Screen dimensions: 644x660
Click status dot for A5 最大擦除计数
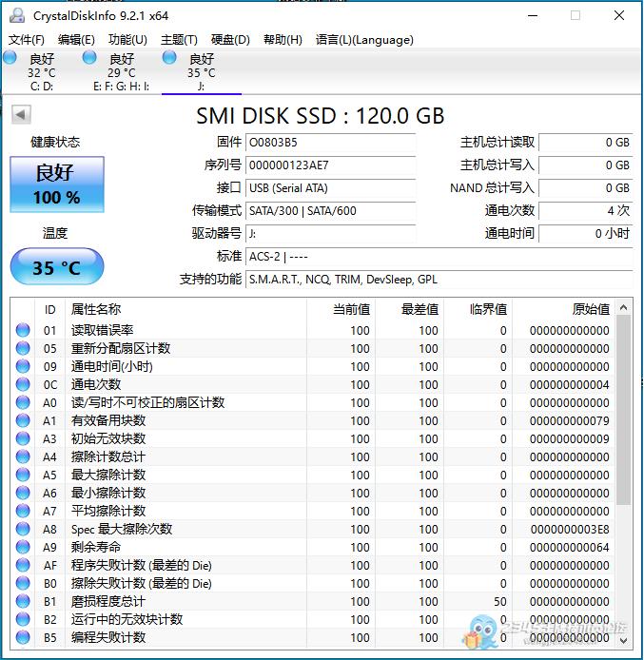coord(23,476)
